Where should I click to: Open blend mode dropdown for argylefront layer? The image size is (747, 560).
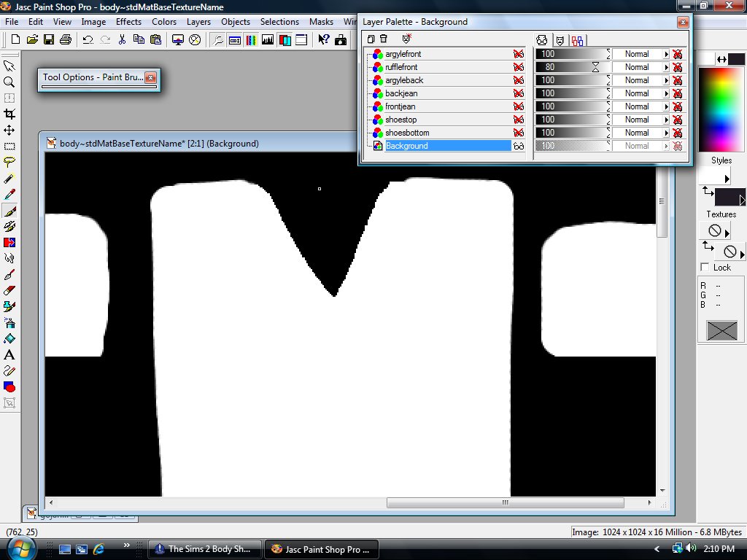click(667, 54)
